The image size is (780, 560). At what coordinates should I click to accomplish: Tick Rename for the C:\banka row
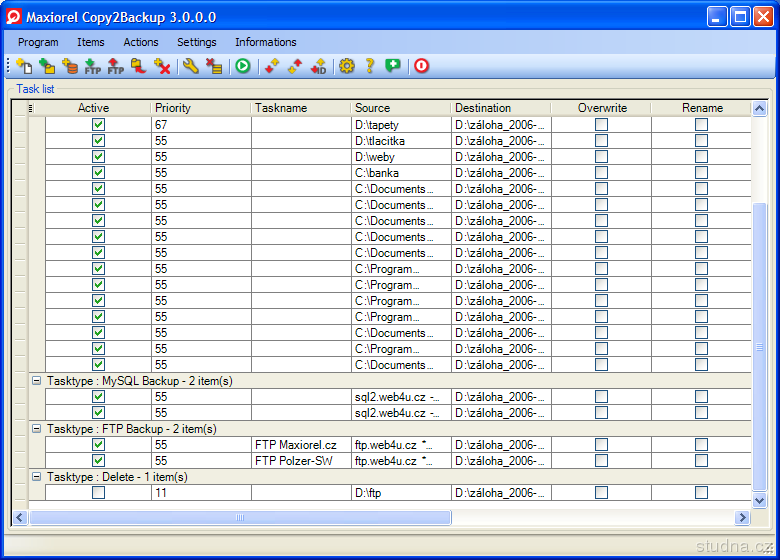[x=701, y=173]
